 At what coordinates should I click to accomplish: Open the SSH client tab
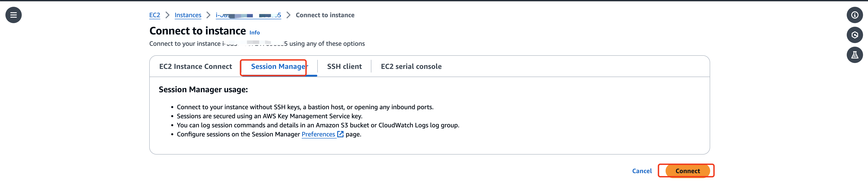[344, 67]
